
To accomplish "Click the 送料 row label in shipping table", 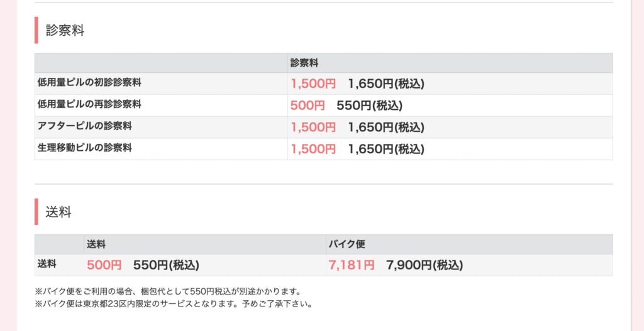I will [47, 264].
